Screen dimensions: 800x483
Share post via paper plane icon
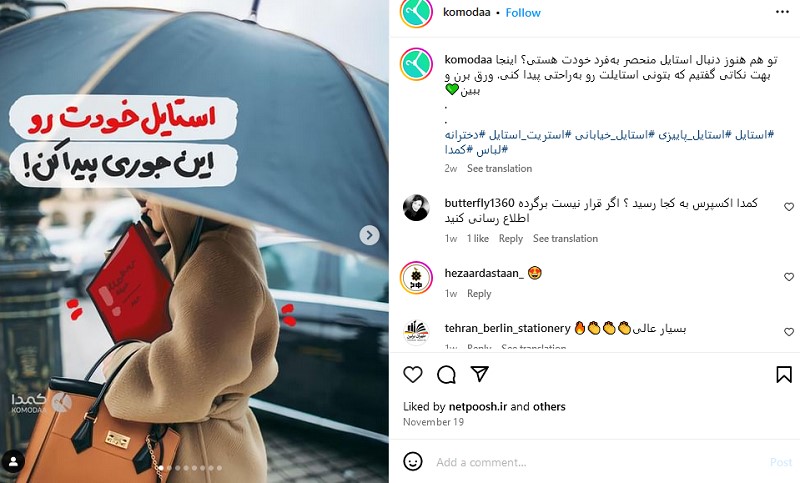480,374
